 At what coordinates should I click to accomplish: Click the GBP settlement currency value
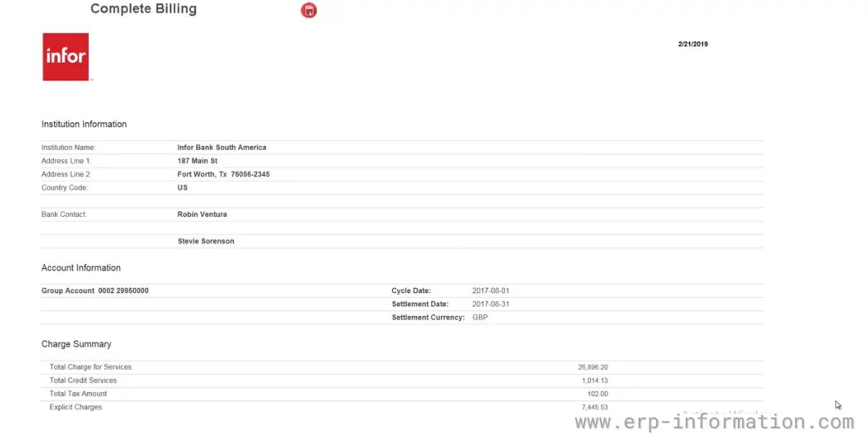click(480, 318)
